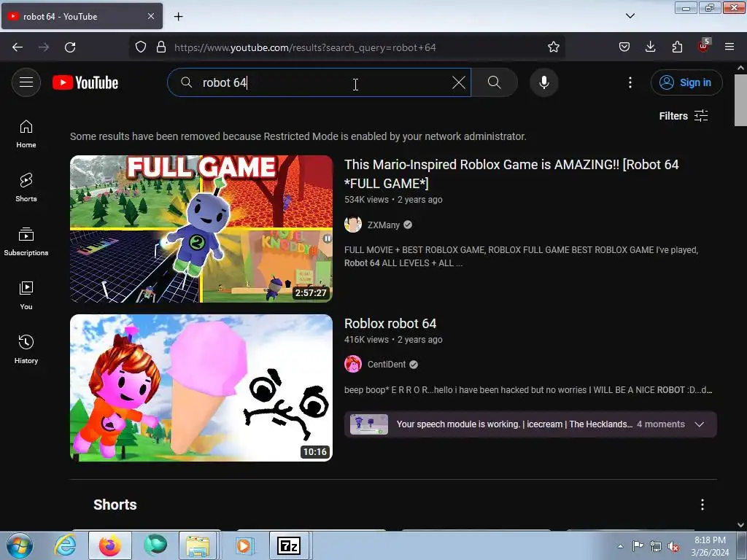The image size is (747, 560).
Task: Click the muted volume tray icon
Action: pyautogui.click(x=673, y=547)
